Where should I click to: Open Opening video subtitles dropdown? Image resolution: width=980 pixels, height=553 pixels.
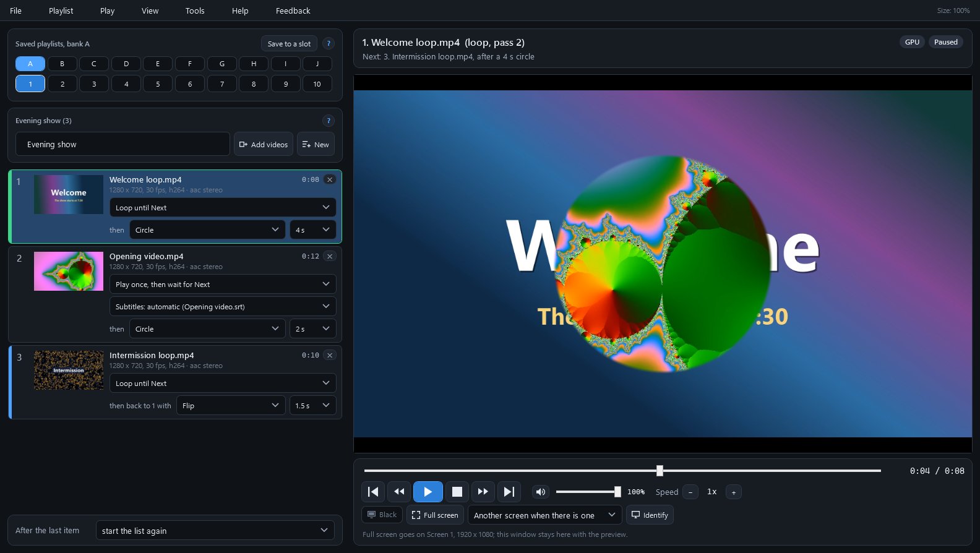(223, 306)
